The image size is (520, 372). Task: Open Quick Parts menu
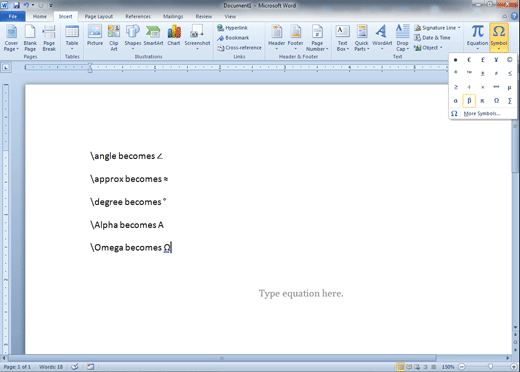tap(362, 38)
